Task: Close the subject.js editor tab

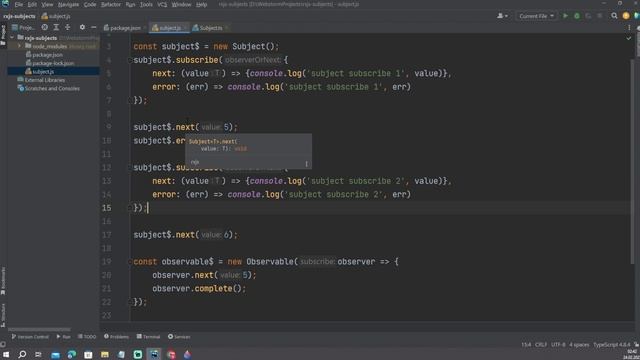Action: point(185,28)
